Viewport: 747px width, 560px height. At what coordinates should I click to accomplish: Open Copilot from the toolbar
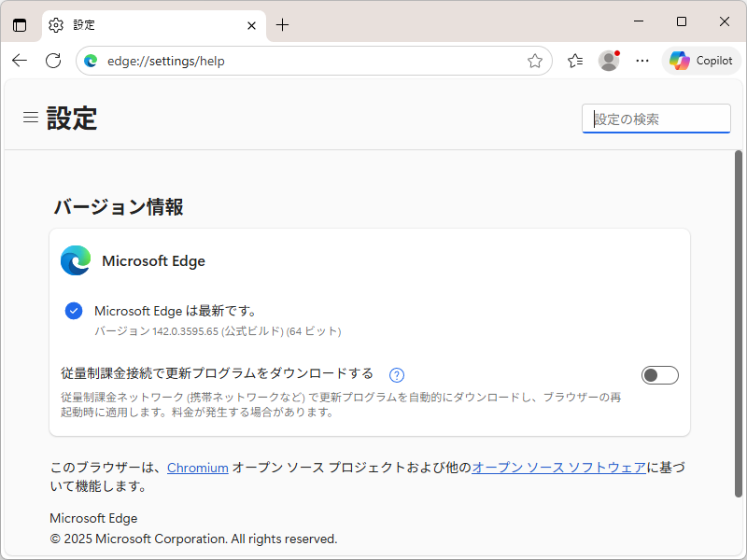pyautogui.click(x=700, y=60)
